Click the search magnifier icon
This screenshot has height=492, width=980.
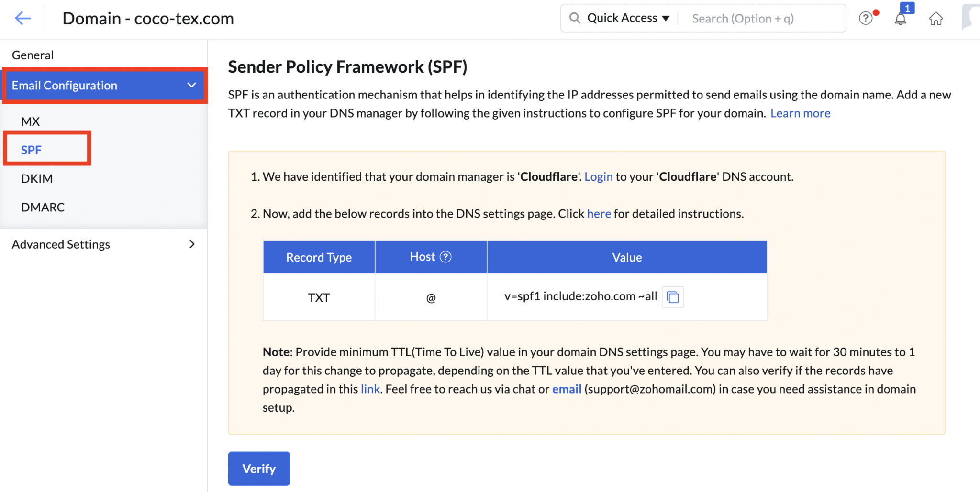575,18
